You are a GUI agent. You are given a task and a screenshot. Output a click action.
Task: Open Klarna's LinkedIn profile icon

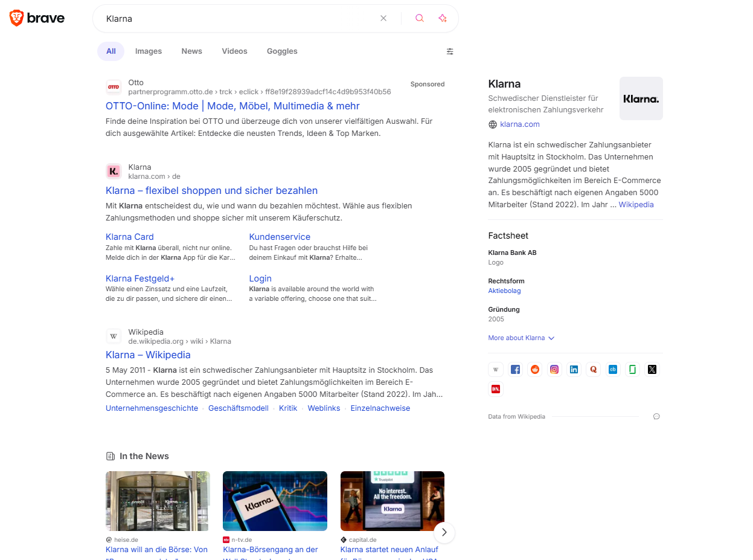[574, 370]
